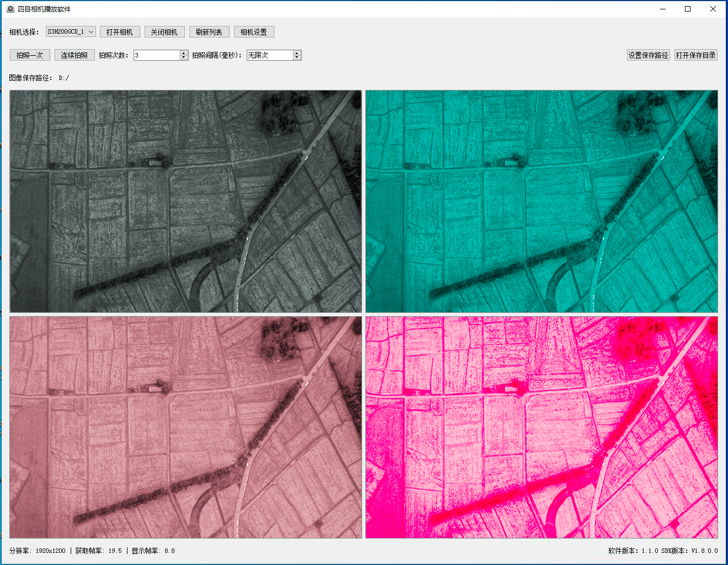Increase the capture count with the up stepper
This screenshot has height=565, width=728.
[x=183, y=52]
